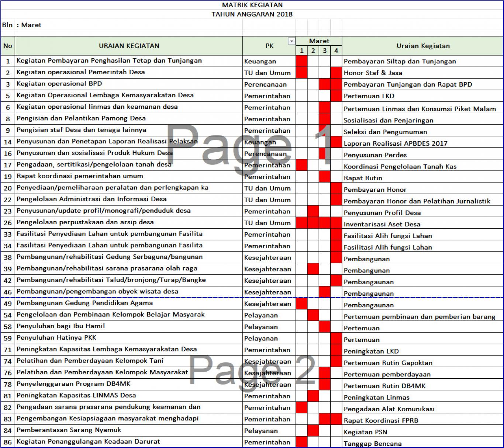
Task: Click red week 1 cell of row No 1
Action: point(301,61)
